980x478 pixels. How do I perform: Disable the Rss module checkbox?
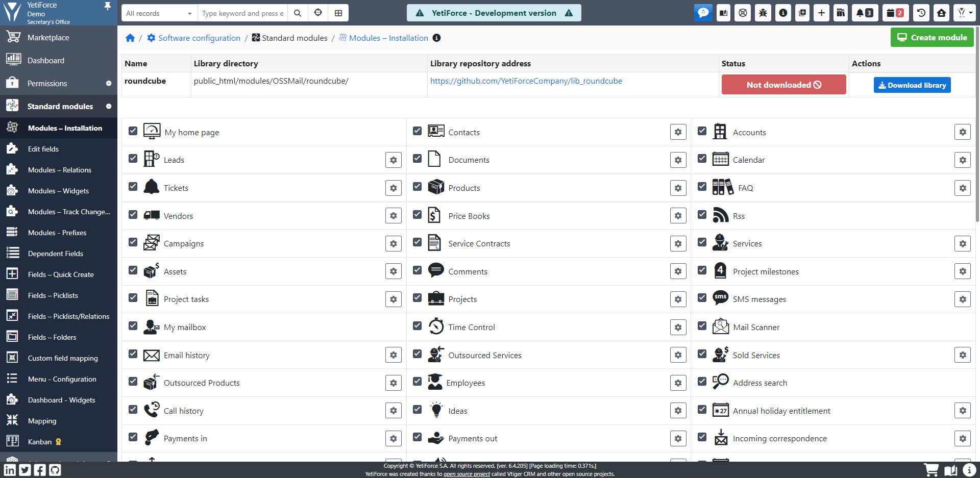702,214
